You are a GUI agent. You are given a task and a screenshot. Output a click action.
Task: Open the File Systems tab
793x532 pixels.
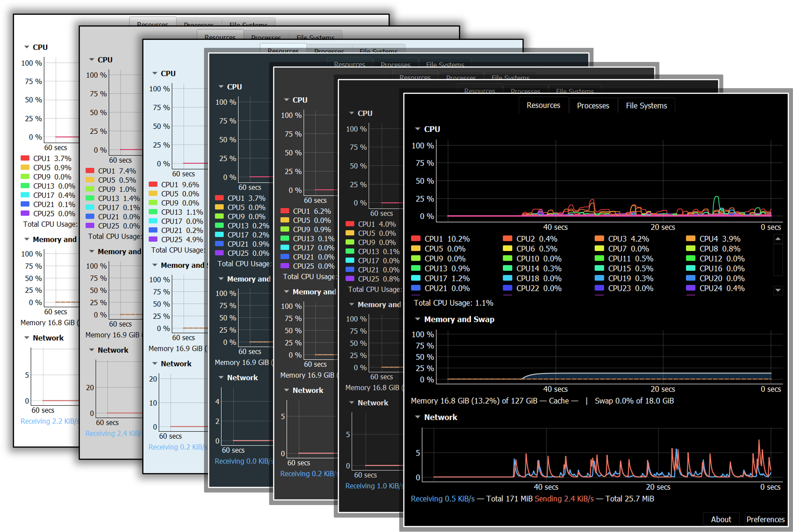646,106
